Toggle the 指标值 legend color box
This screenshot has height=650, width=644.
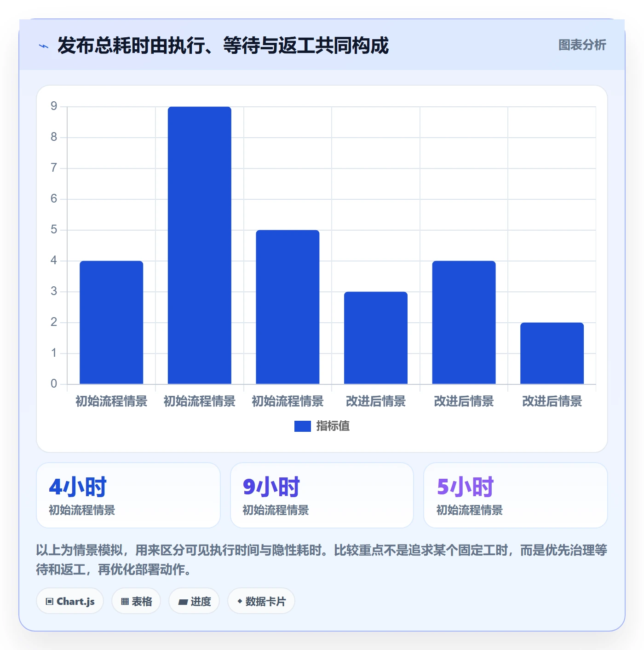302,426
